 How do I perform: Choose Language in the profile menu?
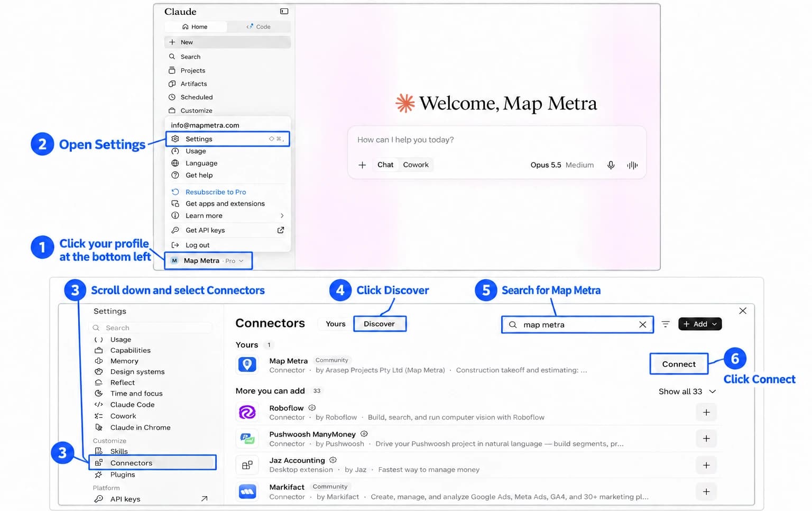(x=227, y=163)
